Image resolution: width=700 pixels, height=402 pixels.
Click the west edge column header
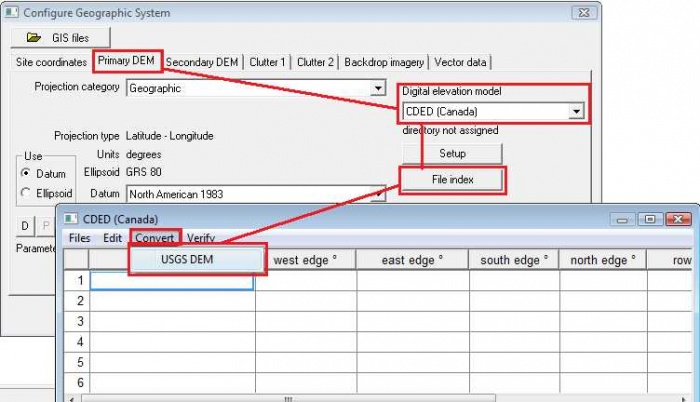[x=304, y=260]
